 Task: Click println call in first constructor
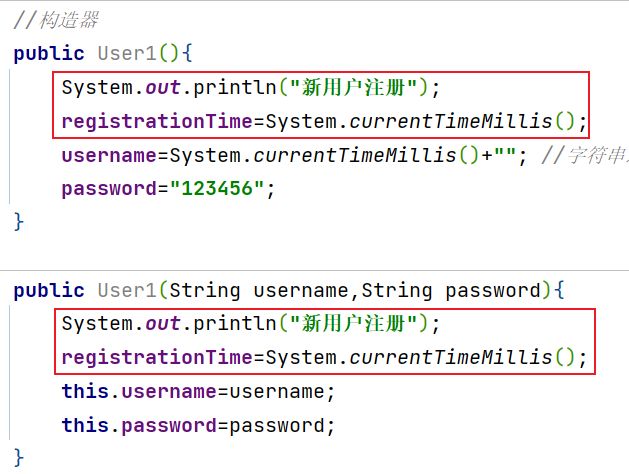(235, 87)
